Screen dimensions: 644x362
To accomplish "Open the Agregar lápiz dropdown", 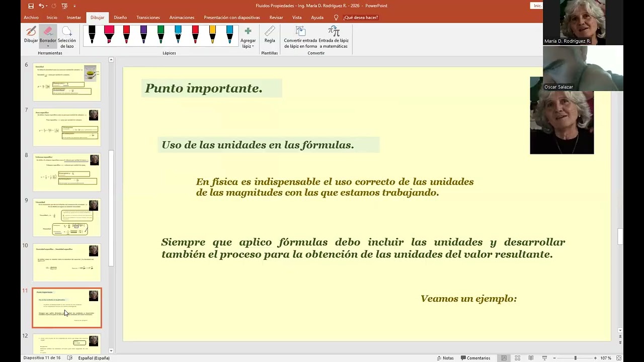I will (248, 38).
